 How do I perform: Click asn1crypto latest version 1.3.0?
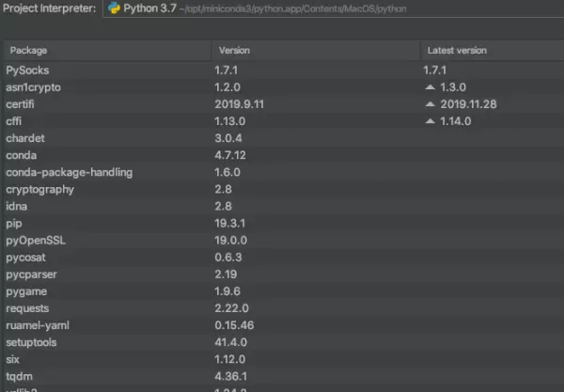tap(453, 87)
